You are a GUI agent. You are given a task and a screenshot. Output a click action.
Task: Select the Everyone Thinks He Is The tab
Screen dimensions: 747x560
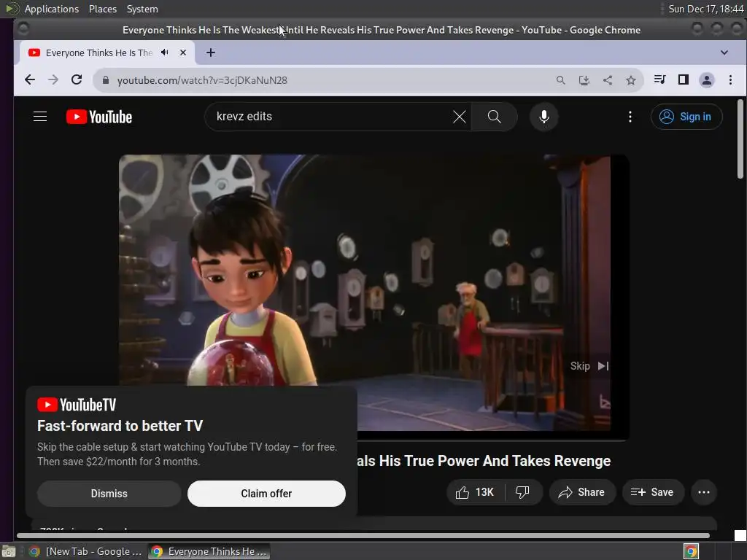(107, 52)
